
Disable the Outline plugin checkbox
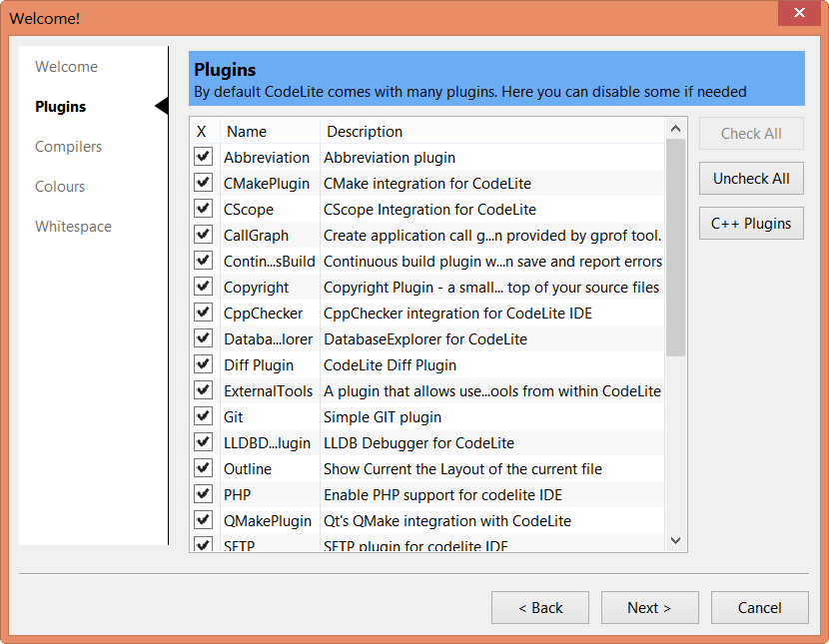[203, 467]
